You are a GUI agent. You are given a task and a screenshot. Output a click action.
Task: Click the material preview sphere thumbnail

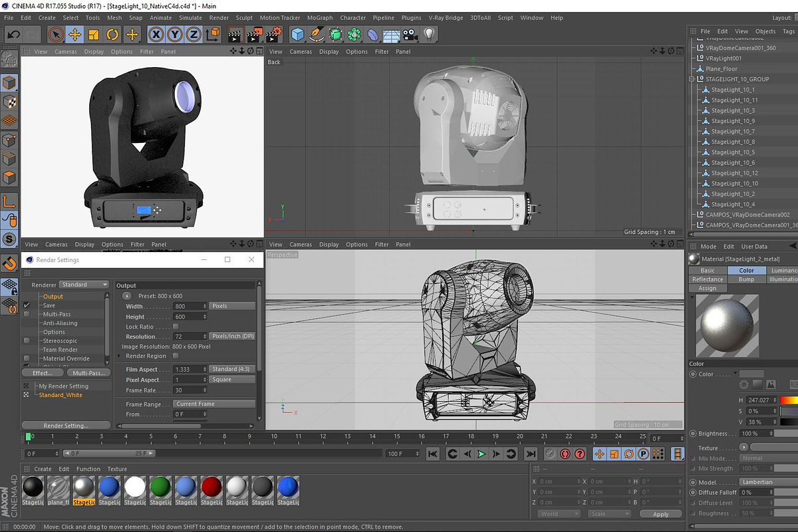727,325
